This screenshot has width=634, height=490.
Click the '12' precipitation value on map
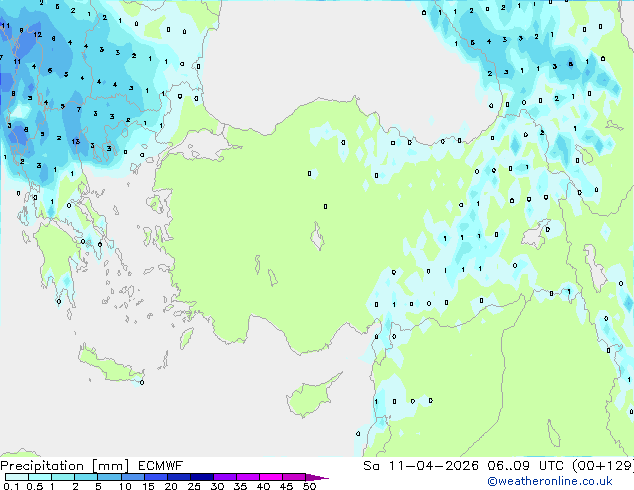38,35
